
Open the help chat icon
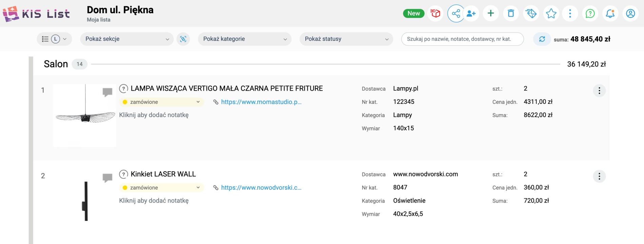(590, 14)
